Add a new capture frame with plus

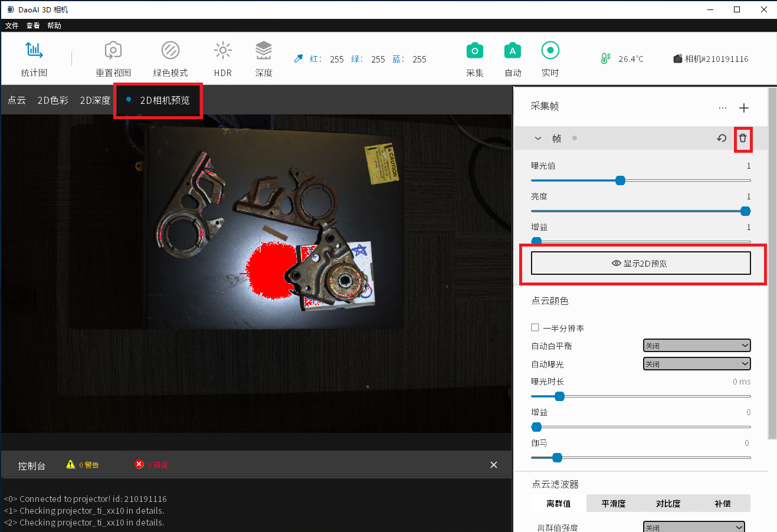[x=744, y=108]
